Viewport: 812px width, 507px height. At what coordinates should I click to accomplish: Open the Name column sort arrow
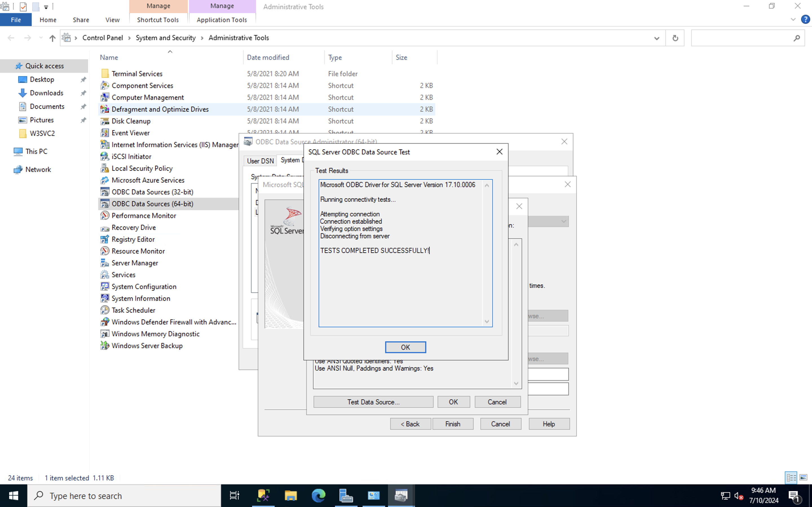pyautogui.click(x=170, y=52)
